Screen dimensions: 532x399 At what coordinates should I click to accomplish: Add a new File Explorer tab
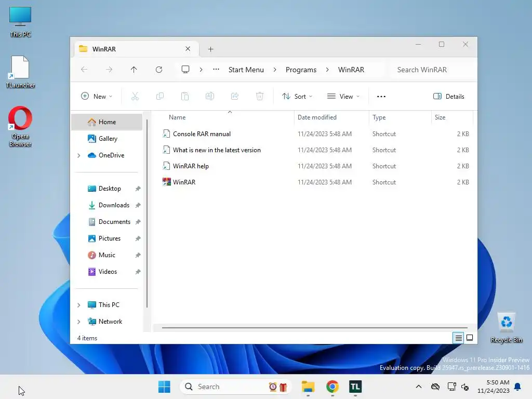211,49
